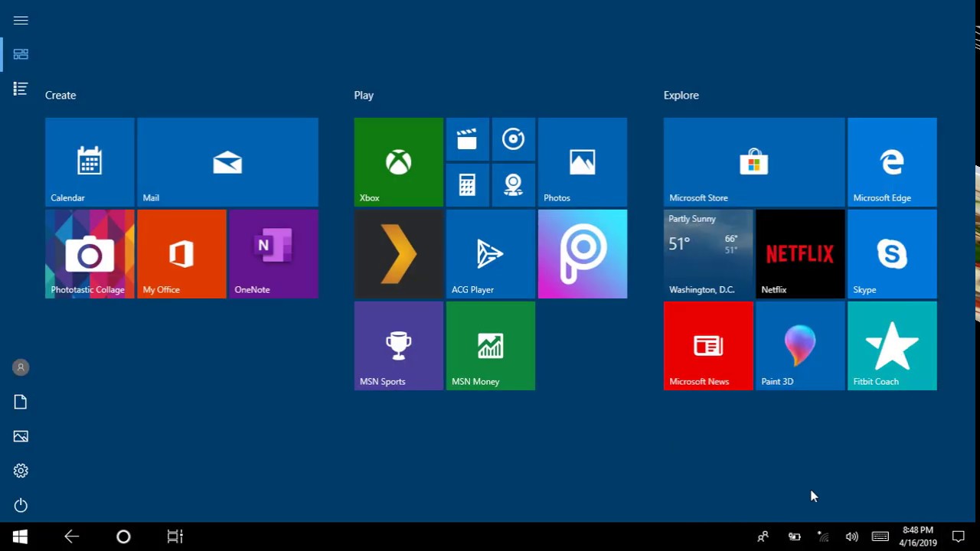Open the People icon in tray
The width and height of the screenshot is (980, 551).
(x=763, y=536)
